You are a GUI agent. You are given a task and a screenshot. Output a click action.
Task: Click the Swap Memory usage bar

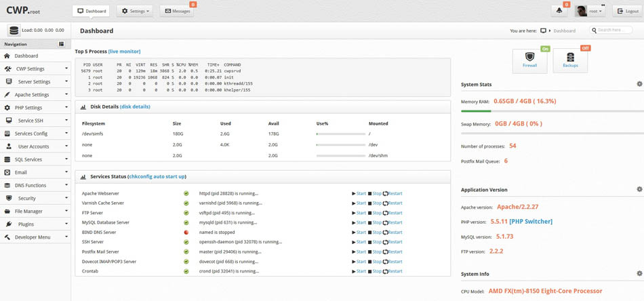[552, 133]
